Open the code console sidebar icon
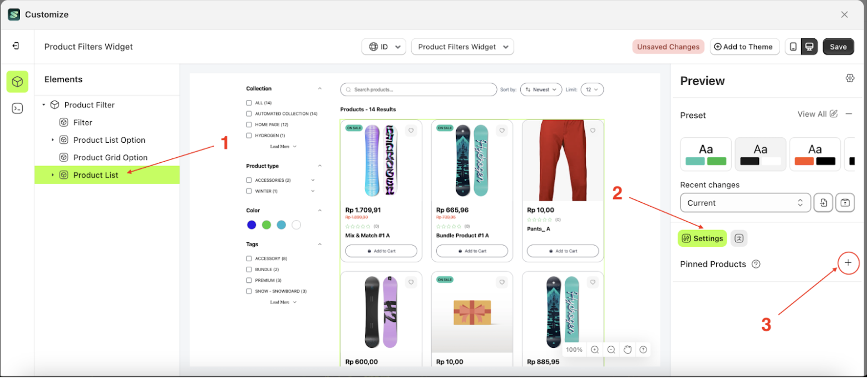This screenshot has width=868, height=379. coord(17,108)
